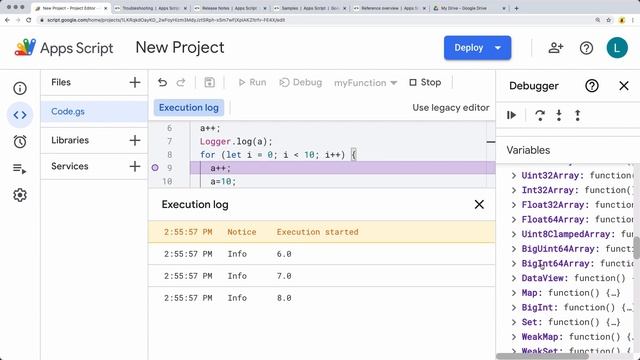Add a new file with Files plus
640x360 pixels.
click(x=135, y=82)
